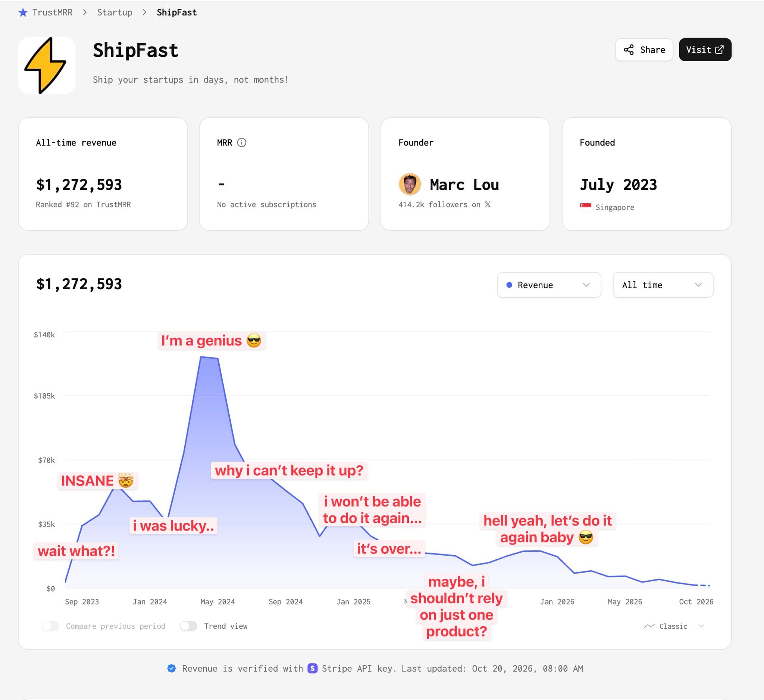Screen dimensions: 764x700
Task: Click the $70k y-axis label
Action: point(46,460)
